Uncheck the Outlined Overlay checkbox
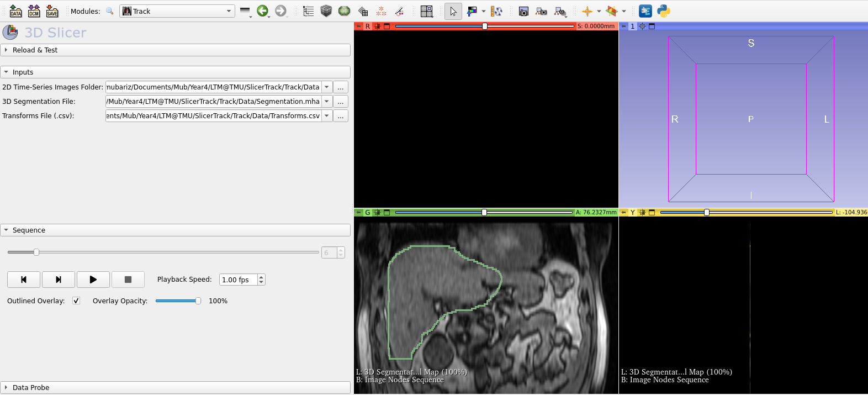 point(76,301)
